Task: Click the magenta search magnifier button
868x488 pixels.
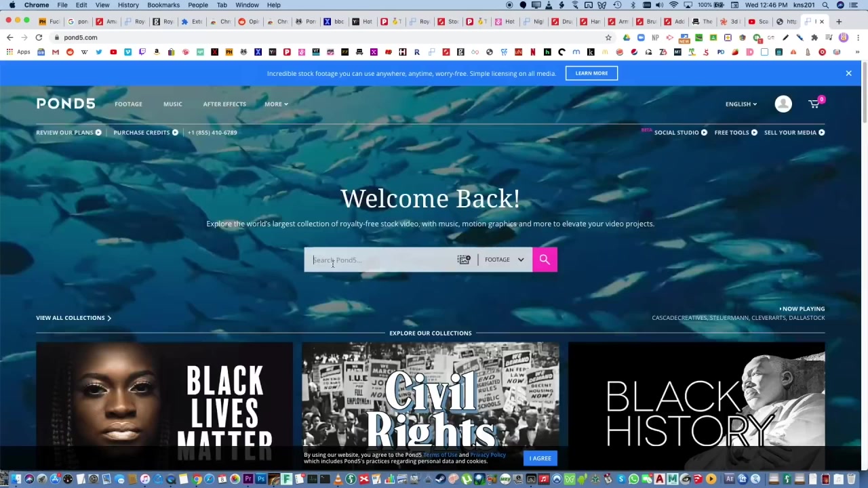Action: 545,260
